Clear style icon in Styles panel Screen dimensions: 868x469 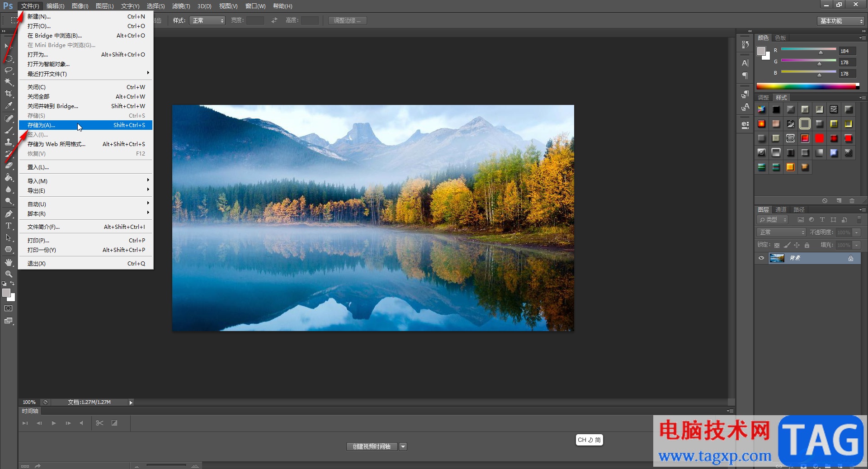pos(825,200)
